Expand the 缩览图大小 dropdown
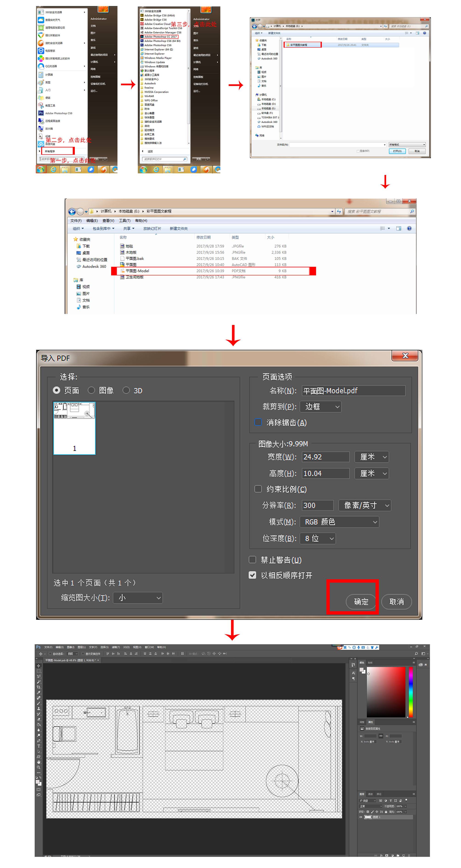Image resolution: width=461 pixels, height=868 pixels. [x=138, y=598]
